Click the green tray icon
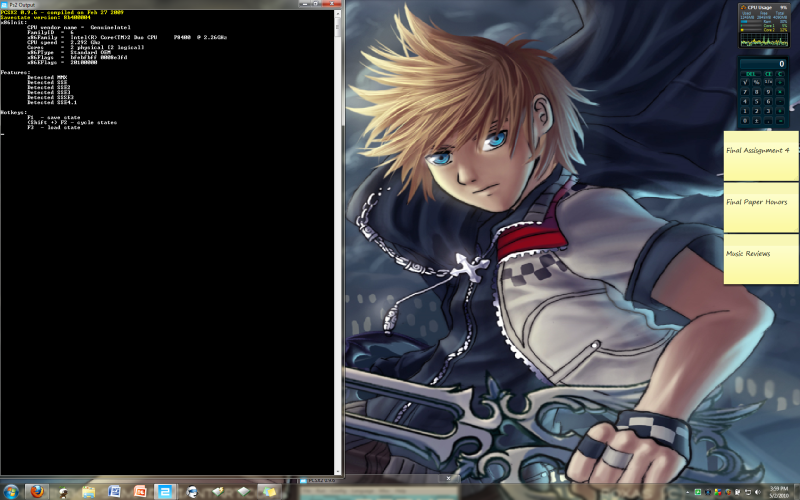This screenshot has width=800, height=500. click(698, 492)
